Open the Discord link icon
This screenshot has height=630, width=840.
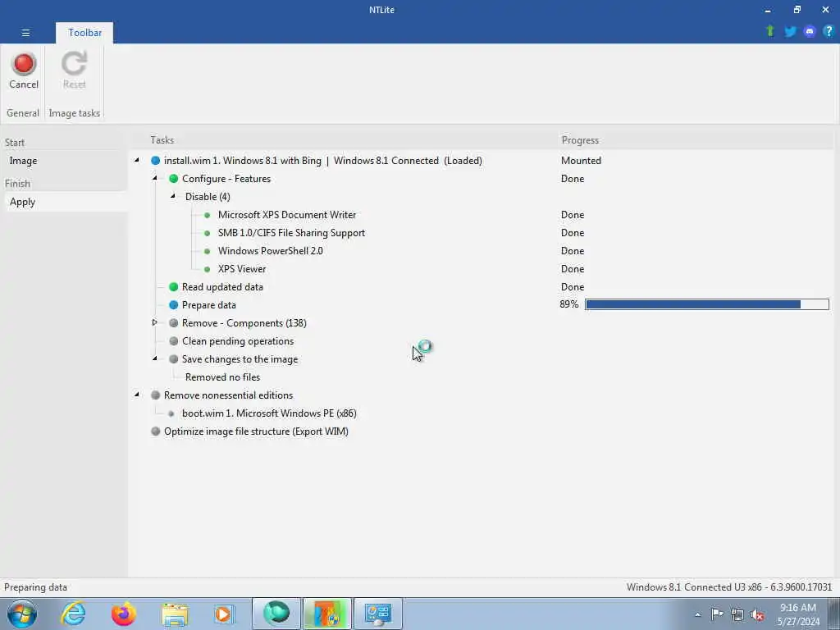coord(810,32)
